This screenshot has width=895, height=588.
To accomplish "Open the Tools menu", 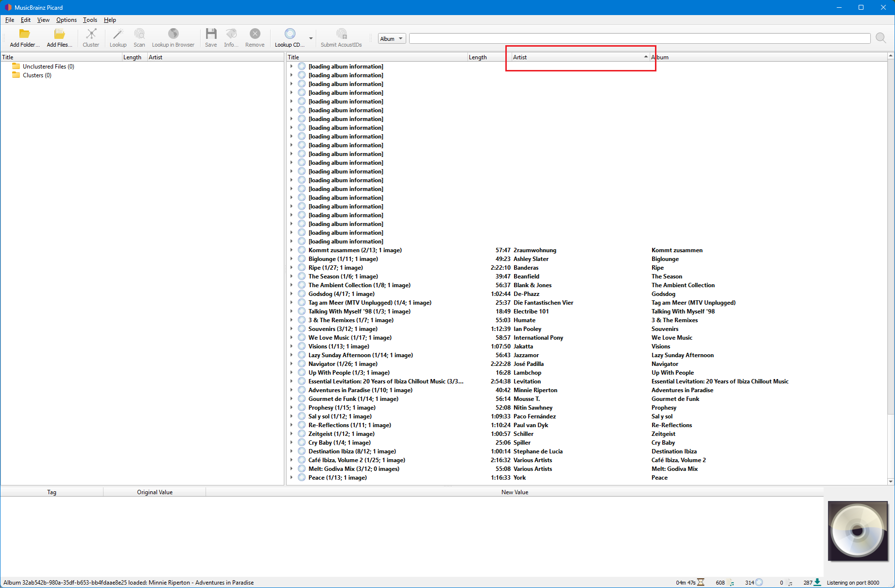I will pos(90,20).
